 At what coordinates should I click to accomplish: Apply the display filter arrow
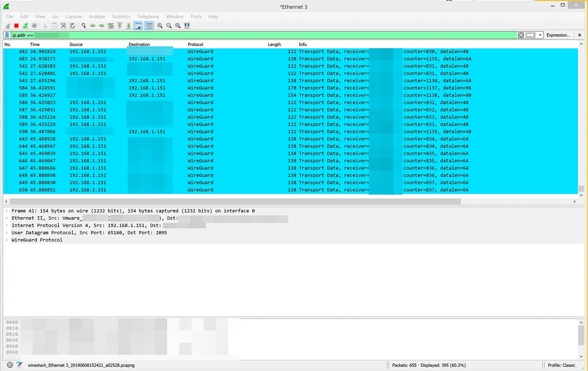point(531,35)
